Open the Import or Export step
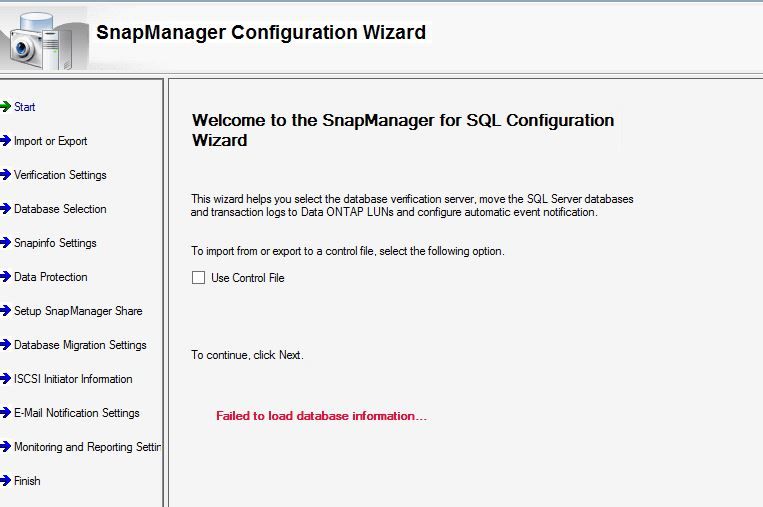The width and height of the screenshot is (763, 507). [50, 141]
